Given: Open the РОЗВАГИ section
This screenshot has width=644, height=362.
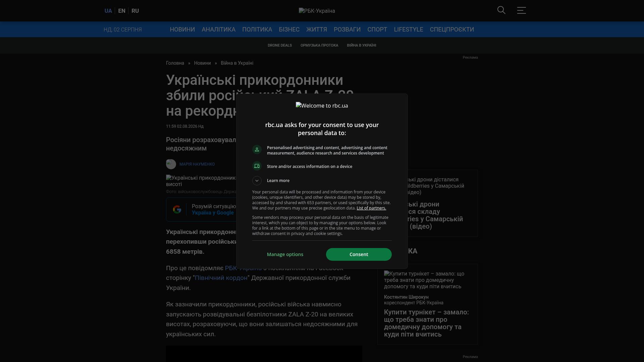Looking at the screenshot, I should coord(347,29).
